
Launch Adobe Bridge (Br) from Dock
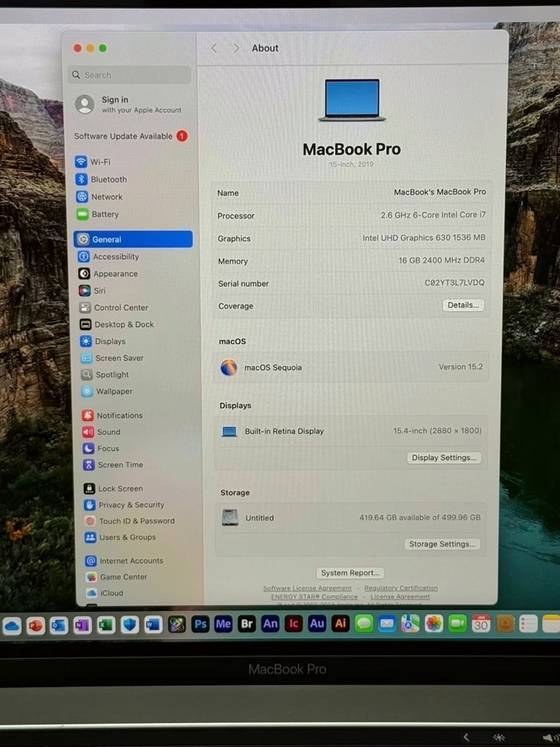pyautogui.click(x=247, y=623)
